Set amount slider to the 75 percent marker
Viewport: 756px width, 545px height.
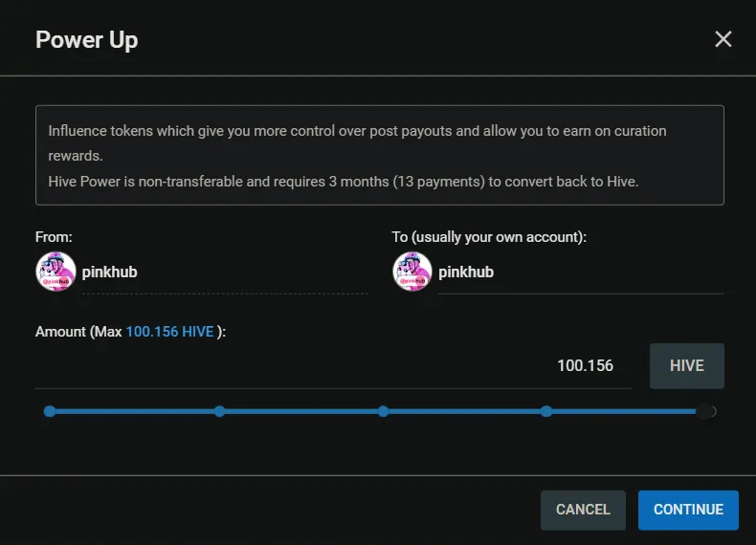(546, 411)
